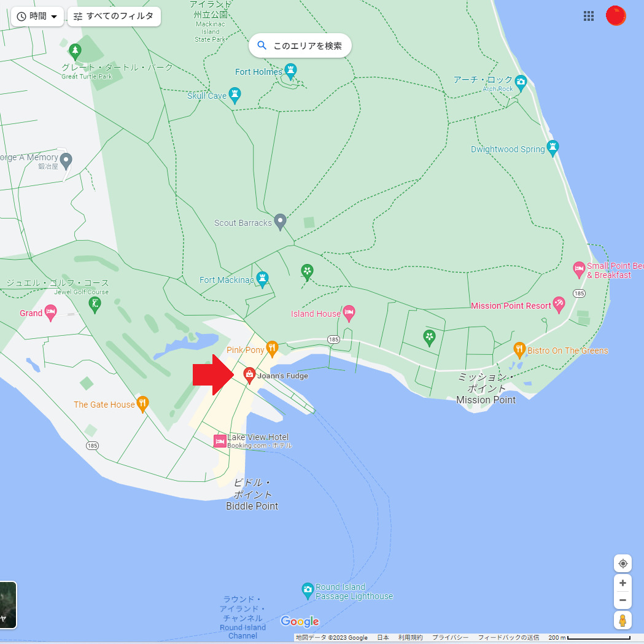
Task: Click the Mackinac Island State Park label
Action: pos(211,21)
